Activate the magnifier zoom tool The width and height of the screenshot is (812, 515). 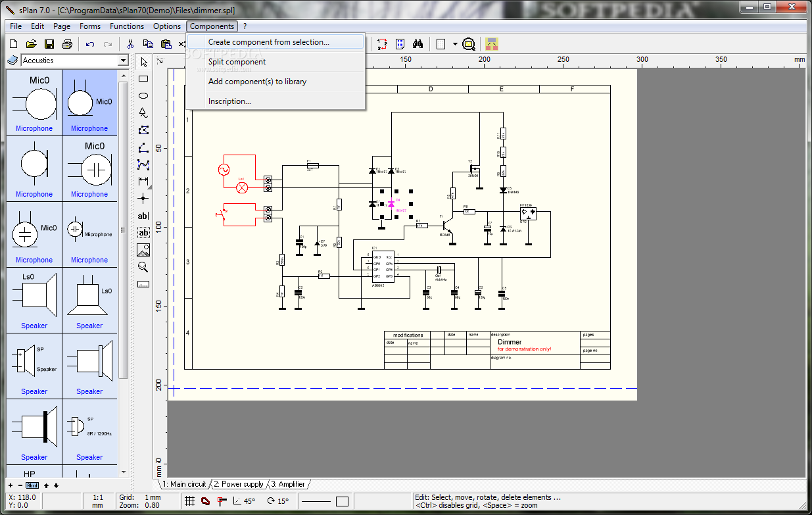143,267
